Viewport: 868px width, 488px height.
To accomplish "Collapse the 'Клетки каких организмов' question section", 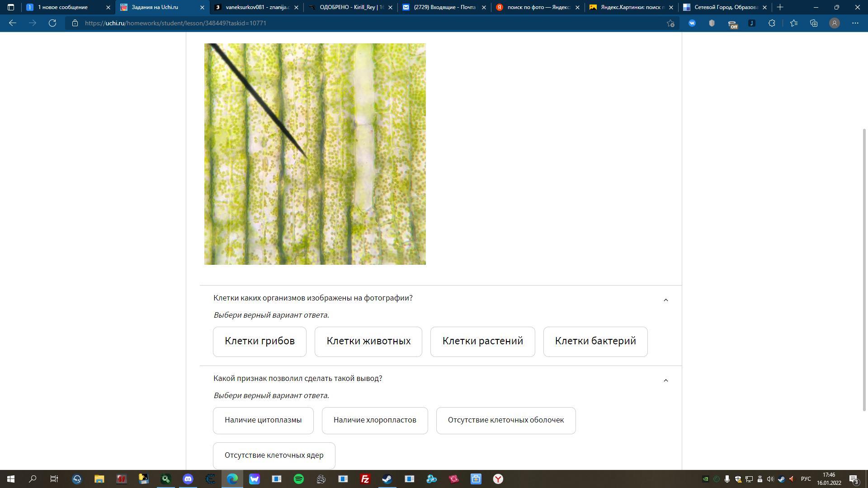I will point(665,300).
